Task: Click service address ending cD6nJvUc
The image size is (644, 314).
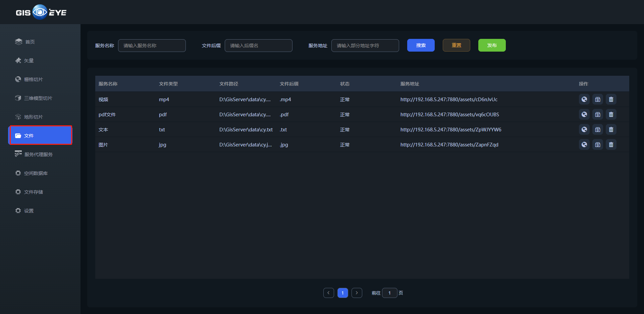Action: pyautogui.click(x=449, y=100)
